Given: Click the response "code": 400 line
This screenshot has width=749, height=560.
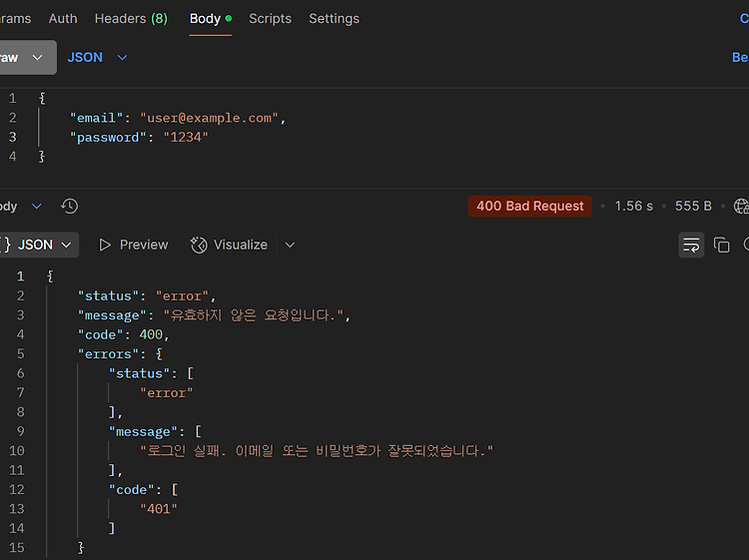Looking at the screenshot, I should (x=124, y=334).
